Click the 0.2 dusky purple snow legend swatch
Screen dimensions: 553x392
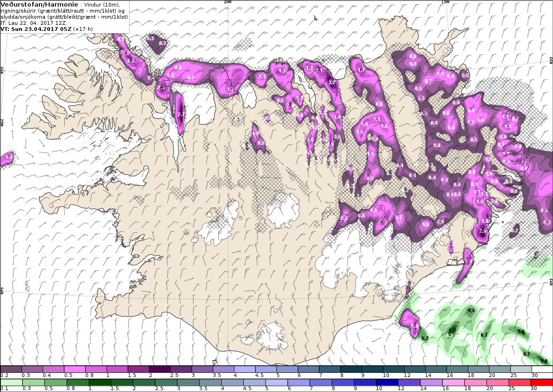tap(11, 369)
